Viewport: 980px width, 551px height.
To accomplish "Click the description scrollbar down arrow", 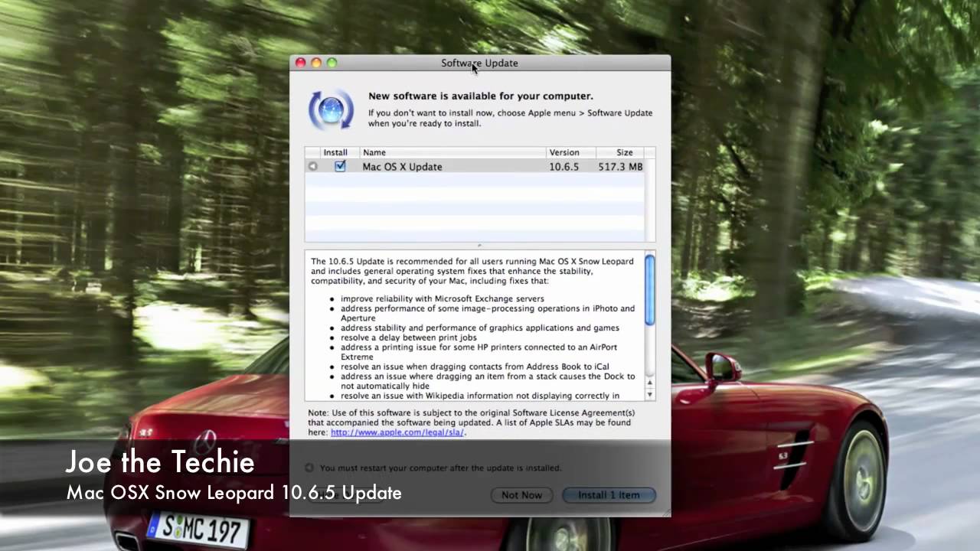I will [x=650, y=394].
